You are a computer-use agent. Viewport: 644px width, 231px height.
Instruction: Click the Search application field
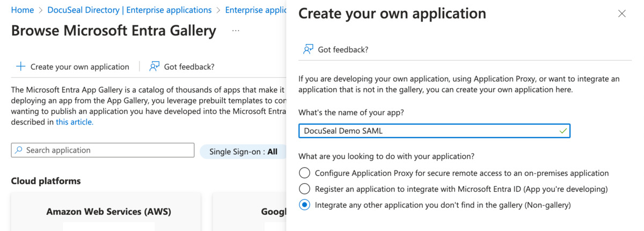pyautogui.click(x=103, y=150)
